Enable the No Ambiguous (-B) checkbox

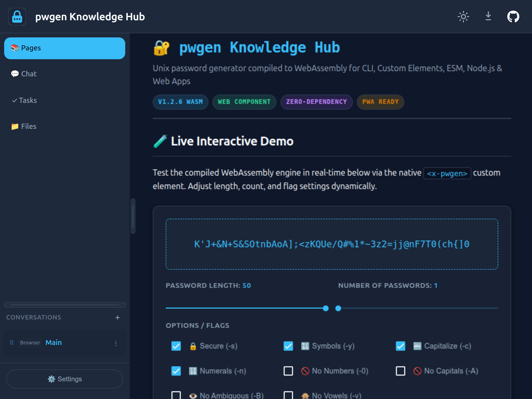point(176,395)
